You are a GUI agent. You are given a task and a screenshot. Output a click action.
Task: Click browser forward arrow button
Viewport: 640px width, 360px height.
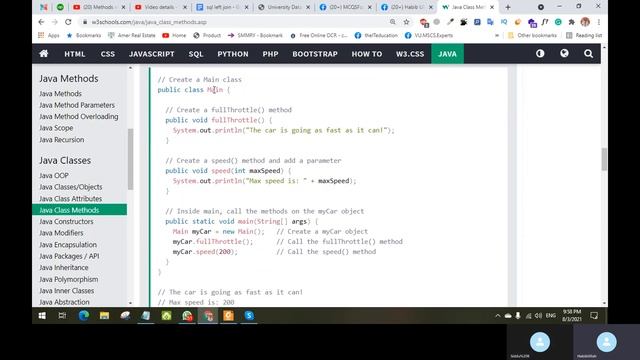pyautogui.click(x=54, y=22)
